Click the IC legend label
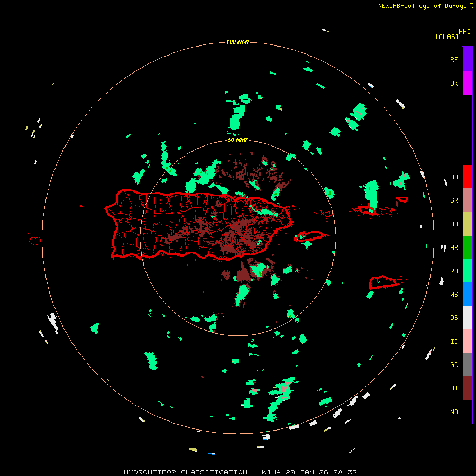Screen dimensions: 476x476 pos(454,342)
